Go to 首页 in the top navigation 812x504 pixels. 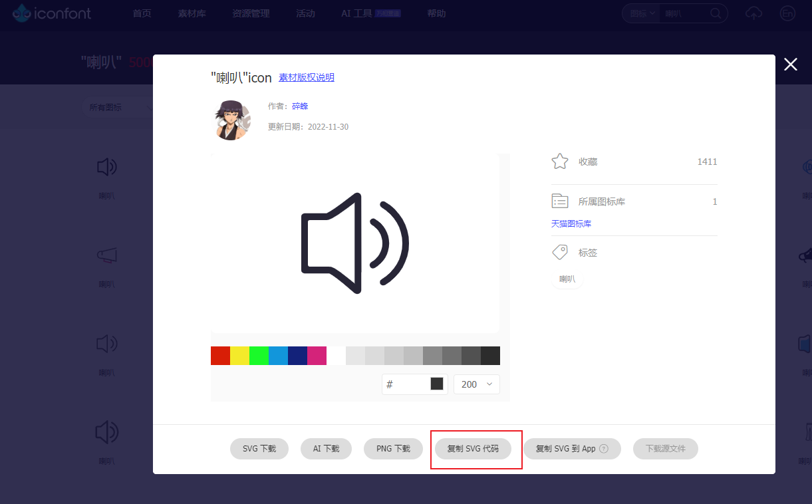pos(142,13)
